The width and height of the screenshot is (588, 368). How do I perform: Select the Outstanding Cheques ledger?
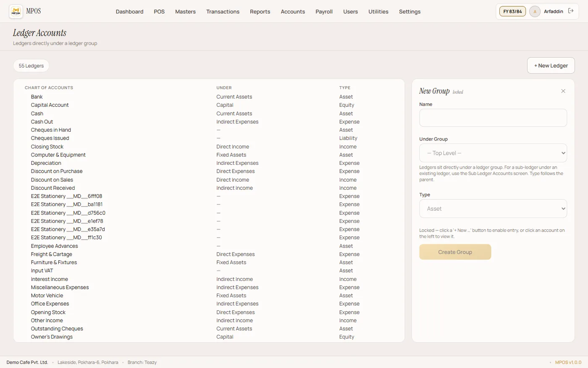[x=209, y=329]
